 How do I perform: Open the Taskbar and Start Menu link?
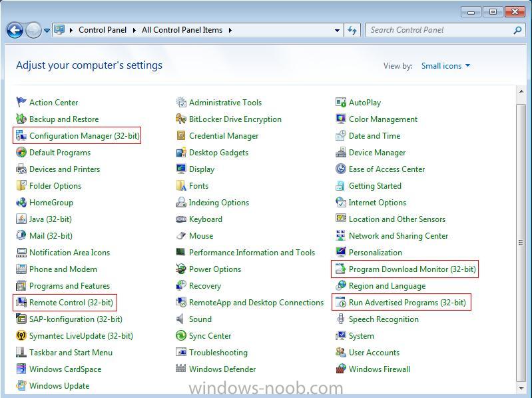(71, 353)
